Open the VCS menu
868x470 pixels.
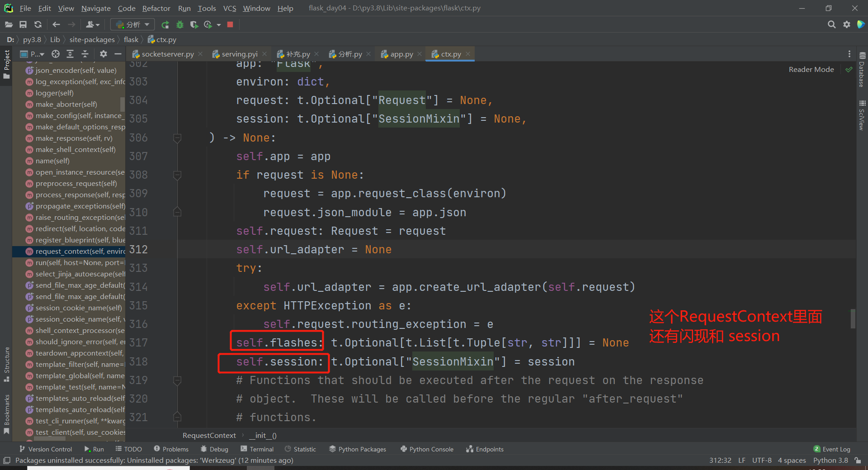[230, 8]
